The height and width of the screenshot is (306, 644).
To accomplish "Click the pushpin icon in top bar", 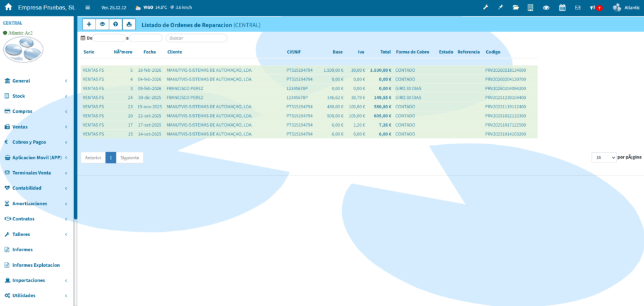I will (501, 8).
